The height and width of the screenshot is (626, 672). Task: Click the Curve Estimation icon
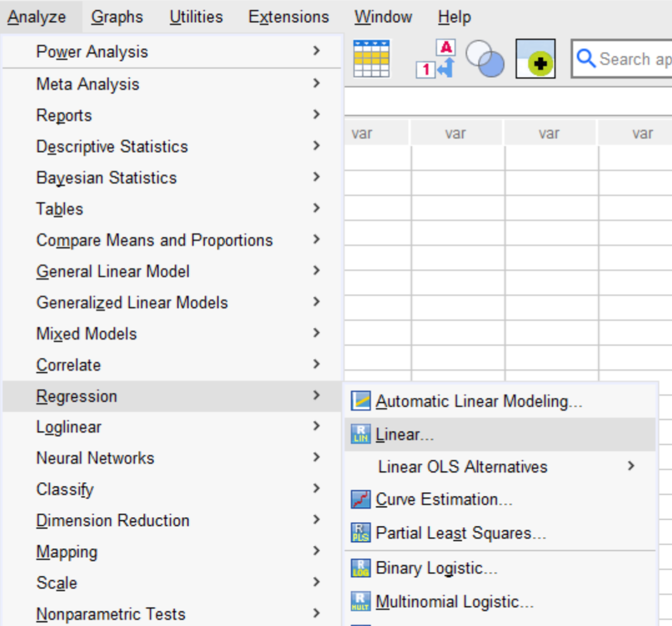point(361,499)
